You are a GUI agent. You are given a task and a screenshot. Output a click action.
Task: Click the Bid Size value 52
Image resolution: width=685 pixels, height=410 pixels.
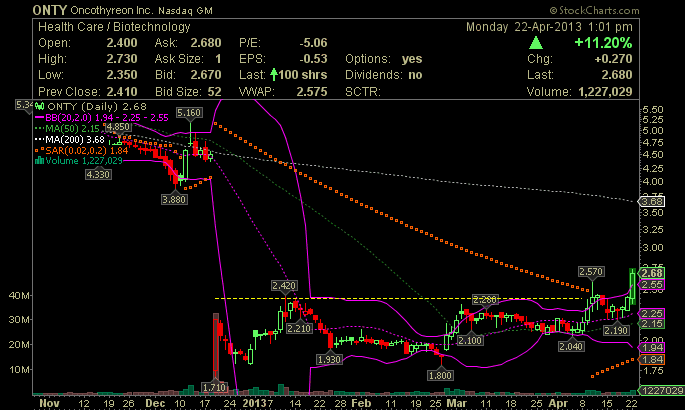[214, 92]
